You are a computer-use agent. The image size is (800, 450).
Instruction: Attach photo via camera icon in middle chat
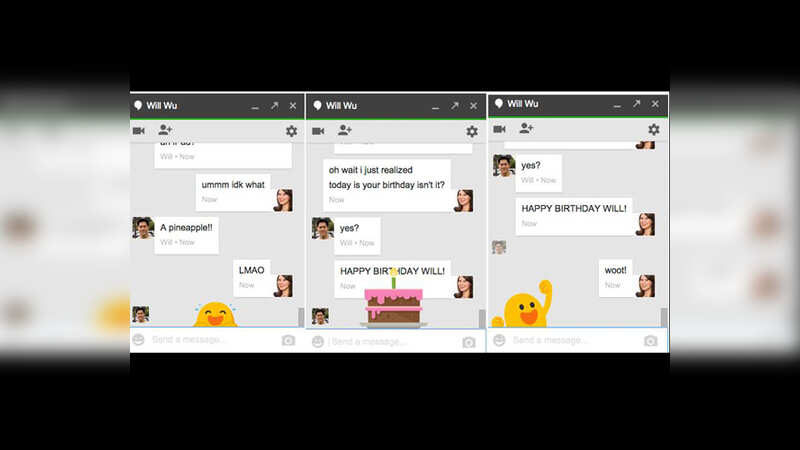click(x=469, y=342)
